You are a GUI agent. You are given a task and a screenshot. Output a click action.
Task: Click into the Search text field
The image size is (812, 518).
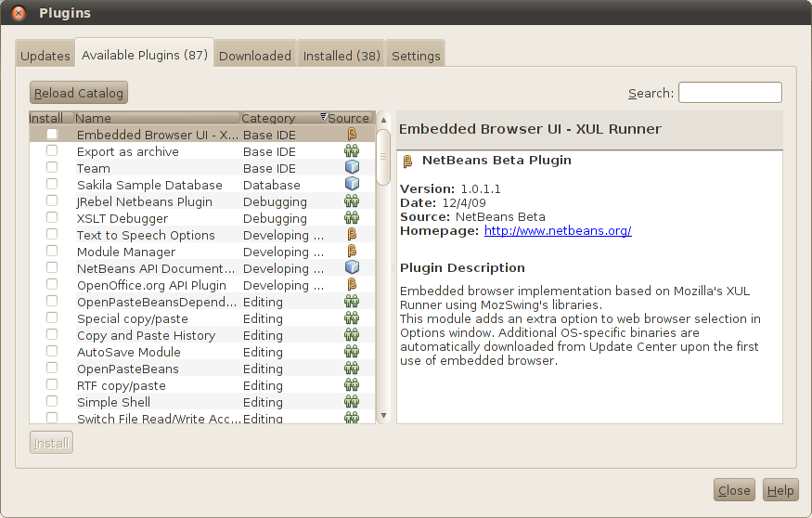[x=729, y=93]
